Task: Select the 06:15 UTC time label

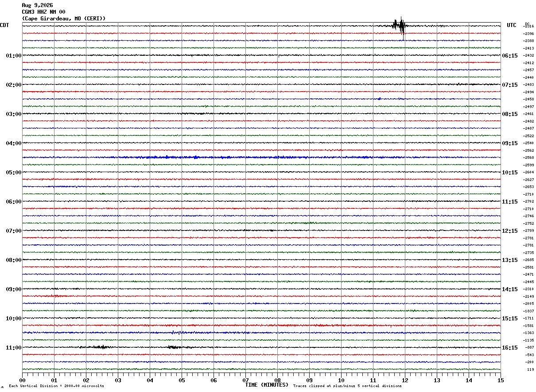Action: (510, 56)
